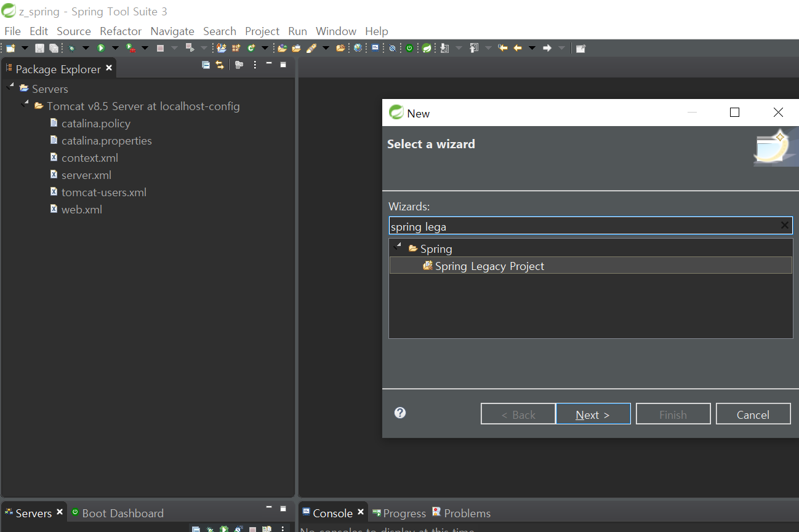Click the Skip All Breakpoints icon

point(392,48)
